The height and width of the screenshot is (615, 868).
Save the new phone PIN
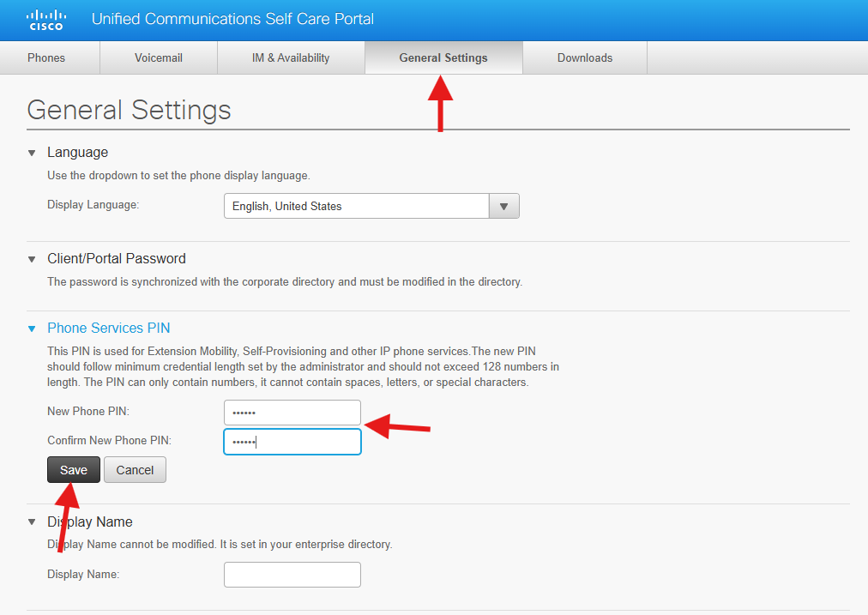(x=74, y=470)
